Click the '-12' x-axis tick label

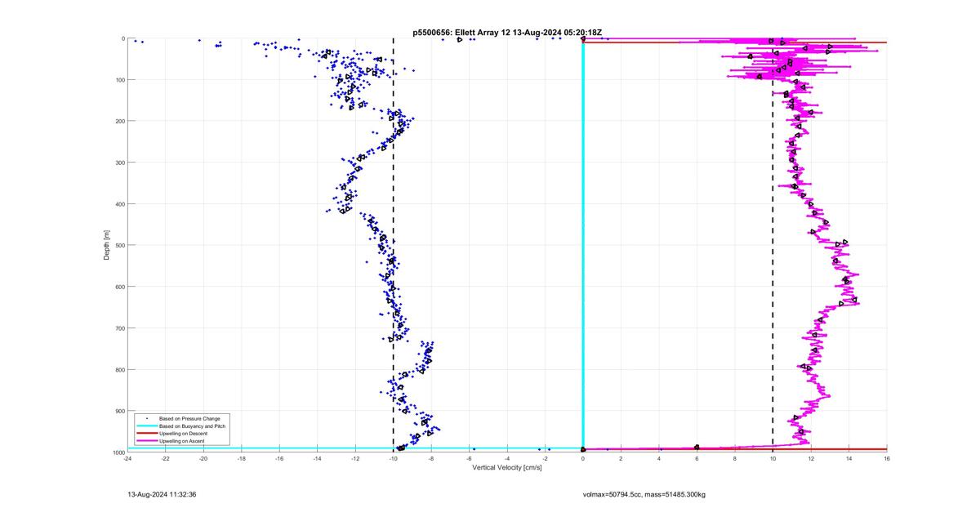(x=355, y=458)
